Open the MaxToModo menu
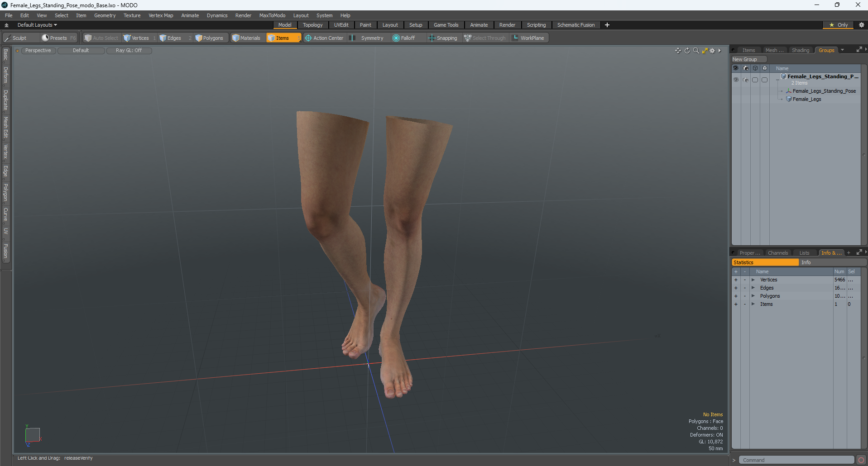The height and width of the screenshot is (466, 868). tap(272, 15)
